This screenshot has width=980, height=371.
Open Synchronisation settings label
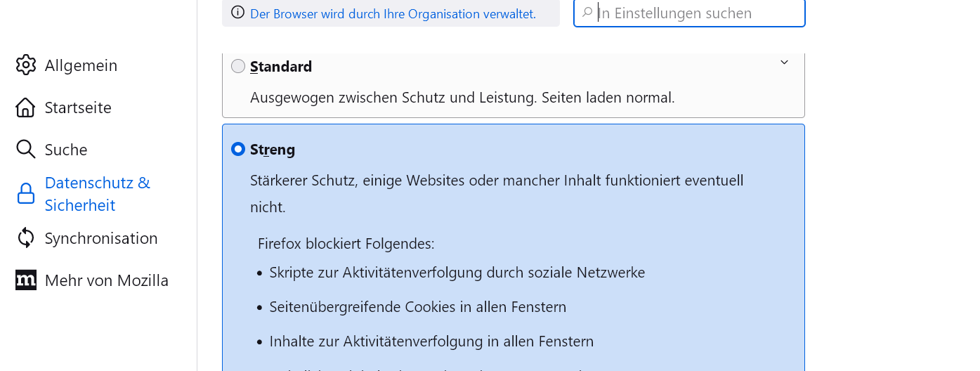click(x=101, y=238)
